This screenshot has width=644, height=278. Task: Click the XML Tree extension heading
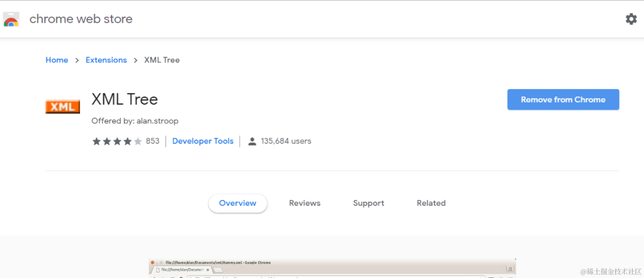[x=125, y=100]
